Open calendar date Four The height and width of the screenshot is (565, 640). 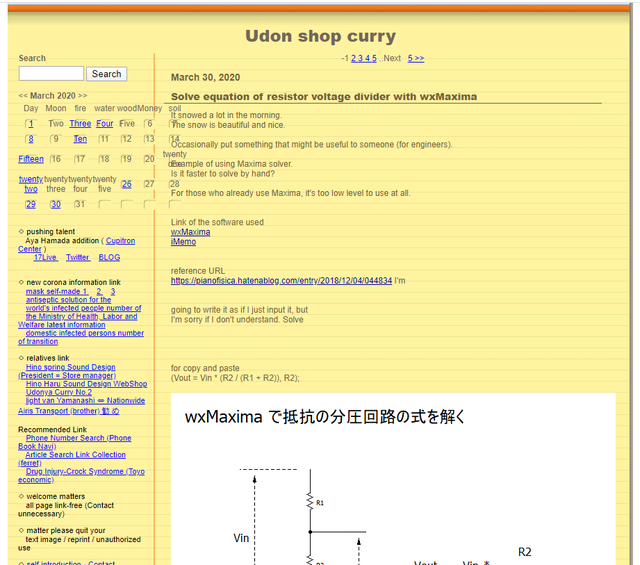[104, 123]
